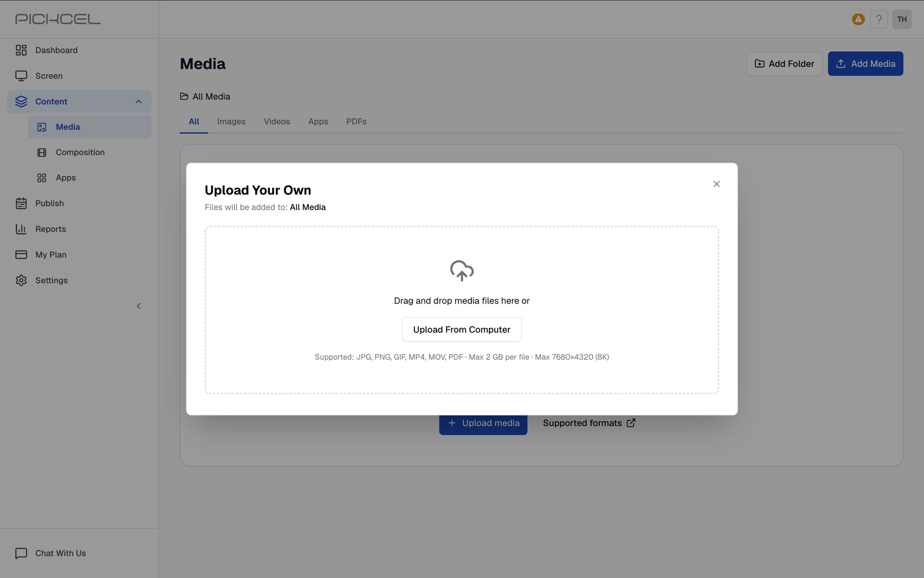Click 'Drag and drop media files here or'
This screenshot has height=578, width=924.
pos(462,301)
